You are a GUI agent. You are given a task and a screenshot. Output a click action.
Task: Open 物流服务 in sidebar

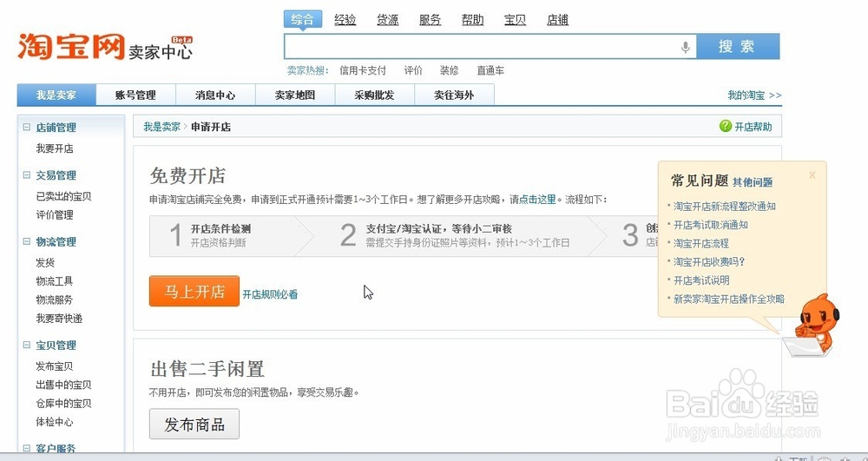[x=54, y=300]
